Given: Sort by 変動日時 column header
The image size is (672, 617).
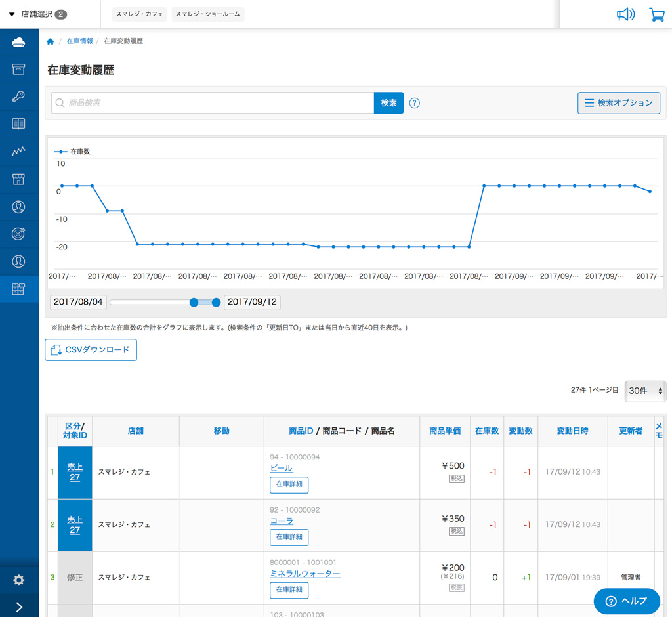Looking at the screenshot, I should pyautogui.click(x=572, y=431).
